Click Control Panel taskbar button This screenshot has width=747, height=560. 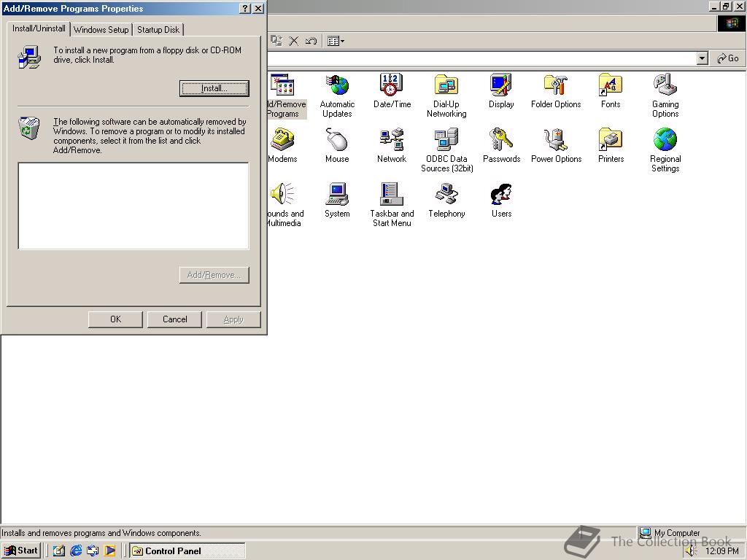[187, 551]
